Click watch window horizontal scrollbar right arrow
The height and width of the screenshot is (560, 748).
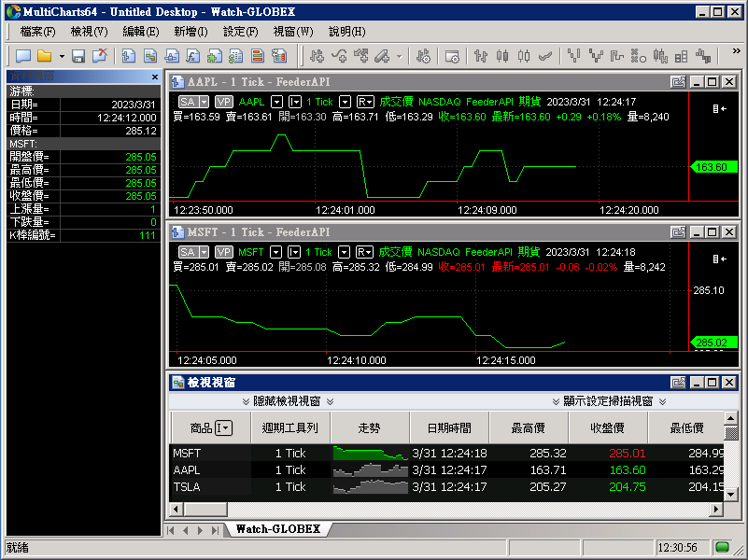[x=715, y=510]
